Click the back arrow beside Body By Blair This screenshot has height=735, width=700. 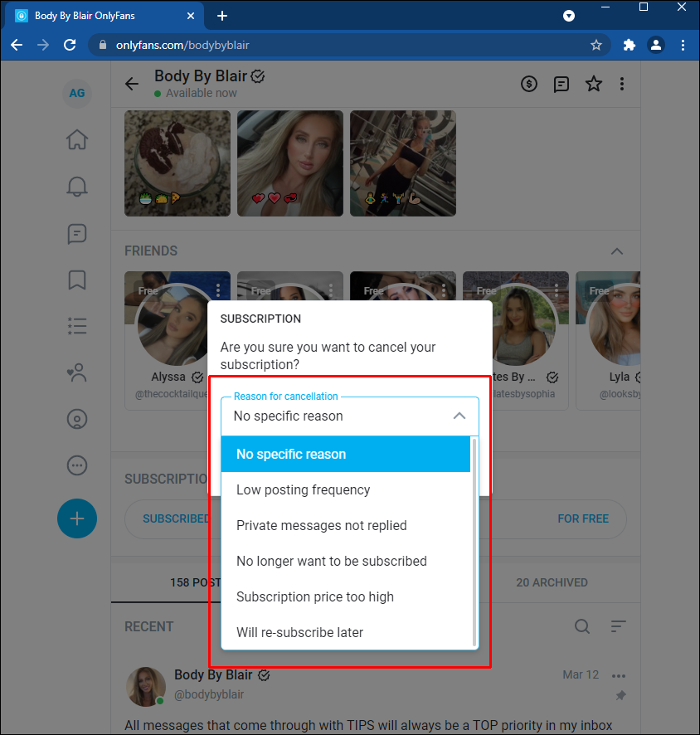coord(132,84)
